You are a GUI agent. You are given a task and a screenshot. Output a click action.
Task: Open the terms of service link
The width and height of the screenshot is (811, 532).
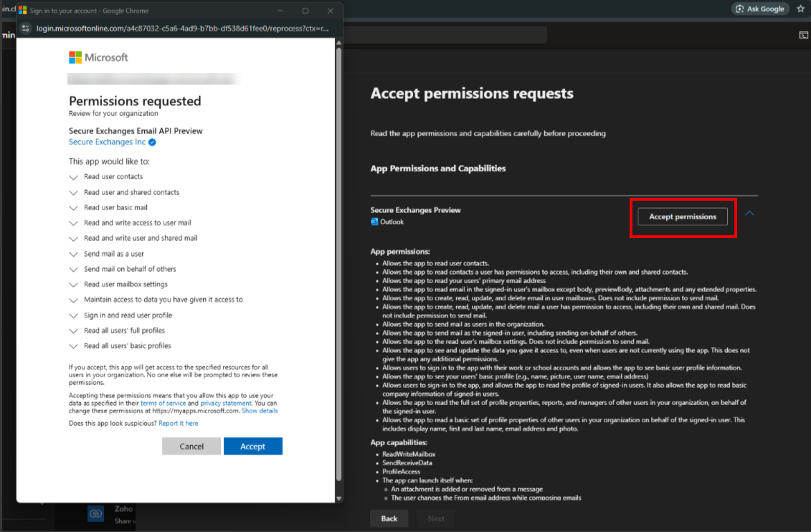tap(163, 403)
